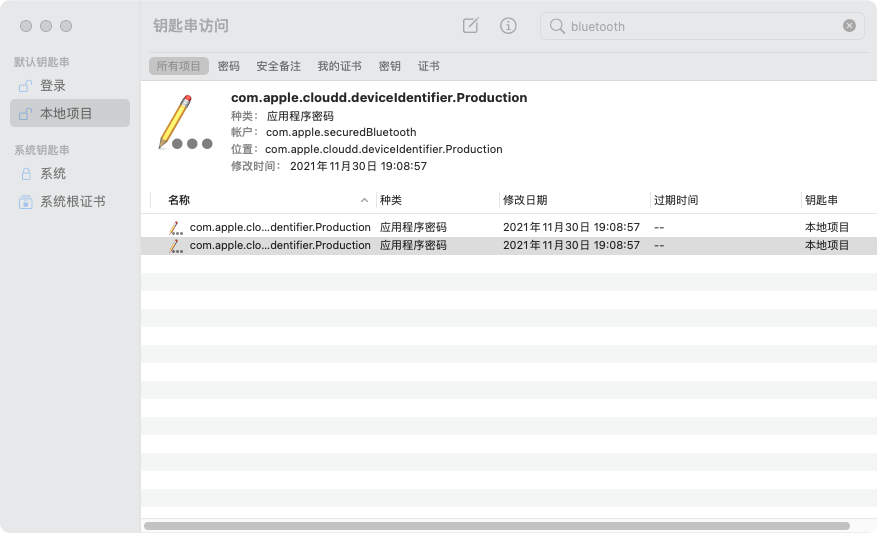Click the selected second row's com.apple.clo...dentifier.Production name
This screenshot has width=877, height=533.
point(280,245)
